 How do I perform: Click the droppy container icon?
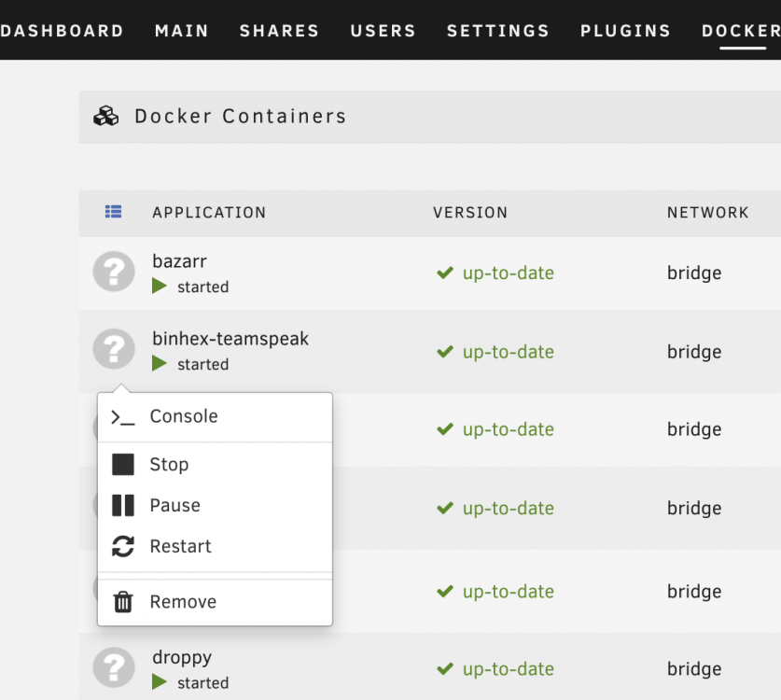click(114, 667)
